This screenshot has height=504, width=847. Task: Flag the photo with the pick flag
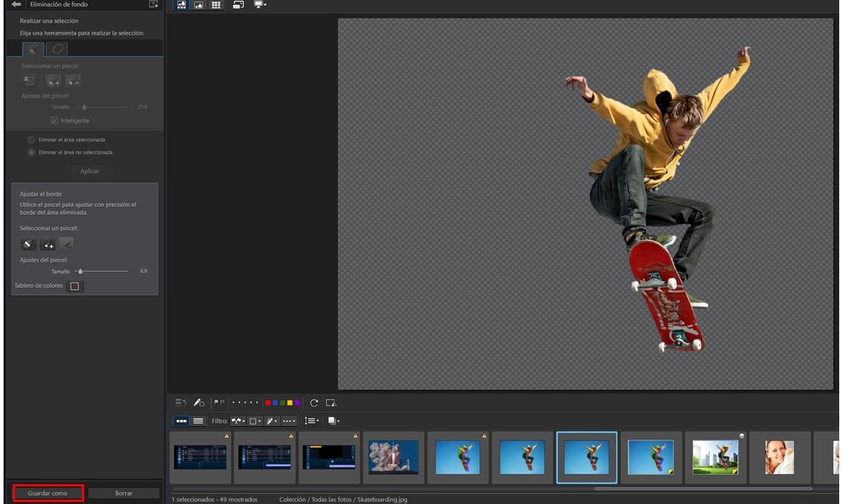216,402
